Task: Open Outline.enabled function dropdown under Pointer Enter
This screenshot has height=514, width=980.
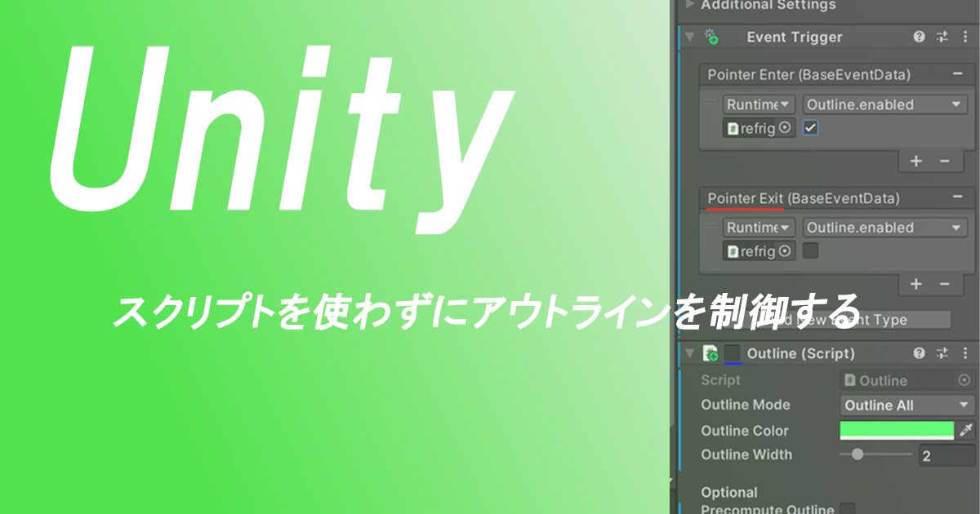Action: (885, 104)
